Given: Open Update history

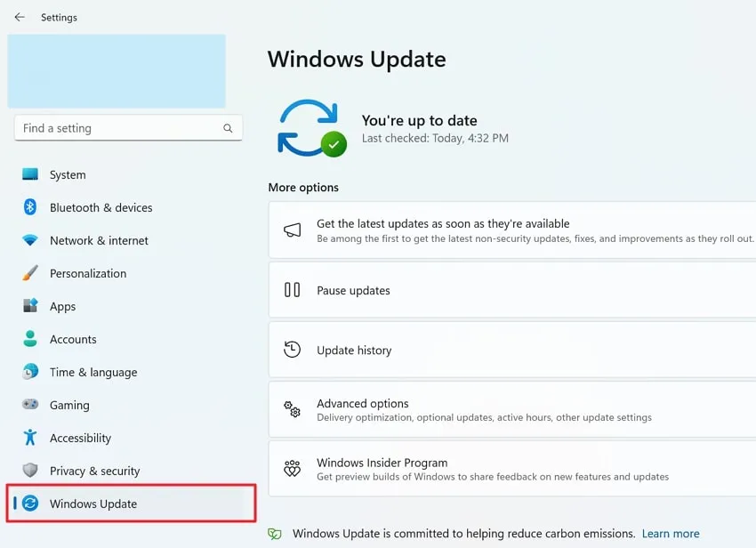Looking at the screenshot, I should 512,350.
